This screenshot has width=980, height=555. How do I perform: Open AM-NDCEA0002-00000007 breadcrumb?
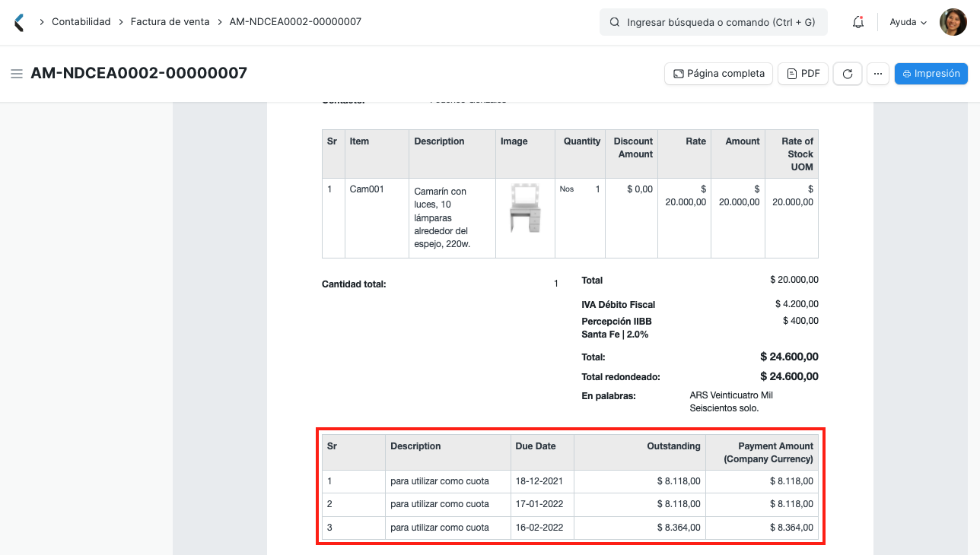point(295,22)
